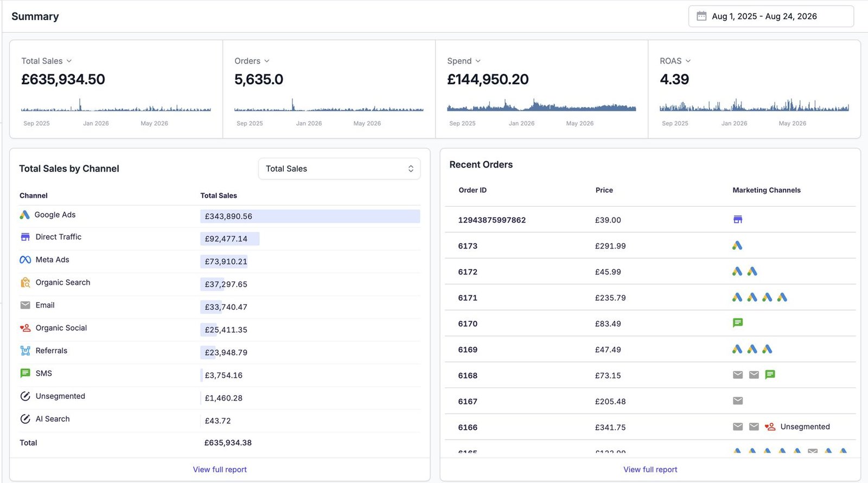The image size is (868, 483).
Task: Click the envelope icon on order 6167
Action: pyautogui.click(x=737, y=401)
